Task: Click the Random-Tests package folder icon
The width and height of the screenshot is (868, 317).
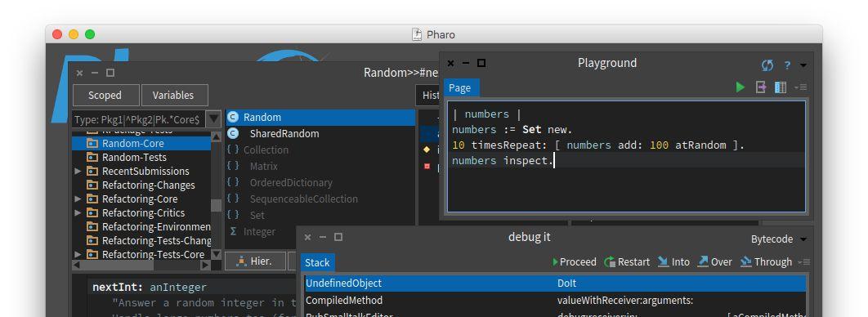Action: pos(92,157)
